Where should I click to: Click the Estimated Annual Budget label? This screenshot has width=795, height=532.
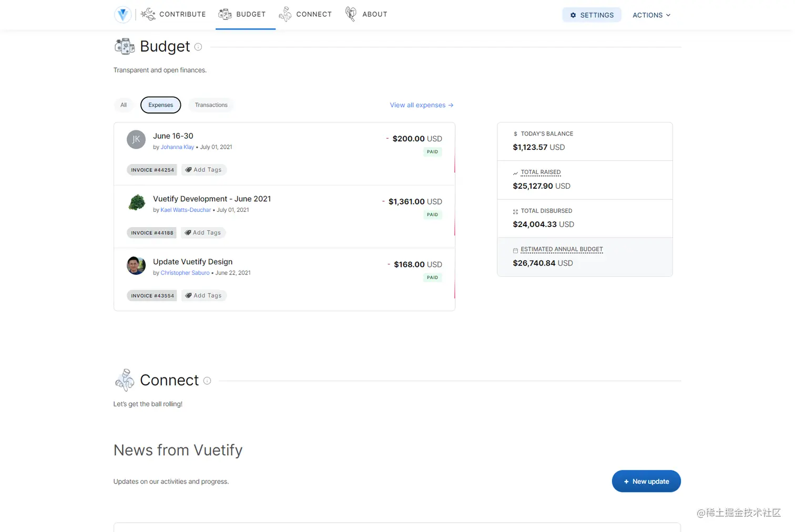562,250
